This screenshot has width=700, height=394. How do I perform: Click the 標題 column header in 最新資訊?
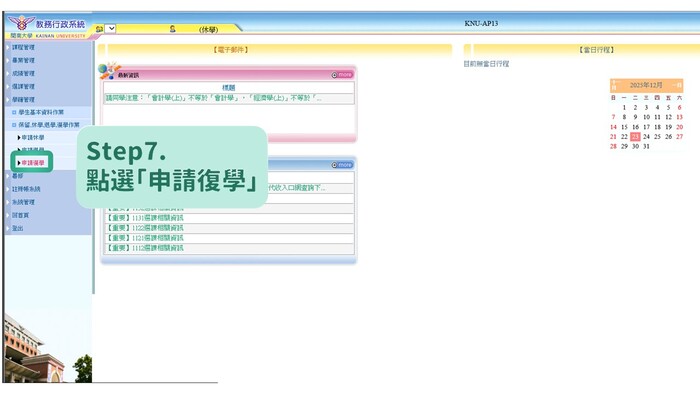[229, 88]
